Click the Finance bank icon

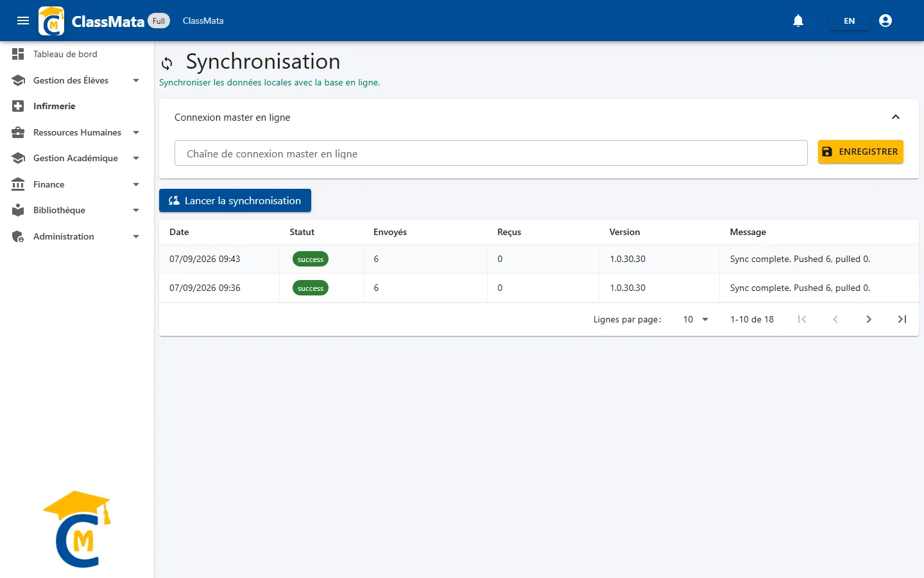pyautogui.click(x=18, y=184)
